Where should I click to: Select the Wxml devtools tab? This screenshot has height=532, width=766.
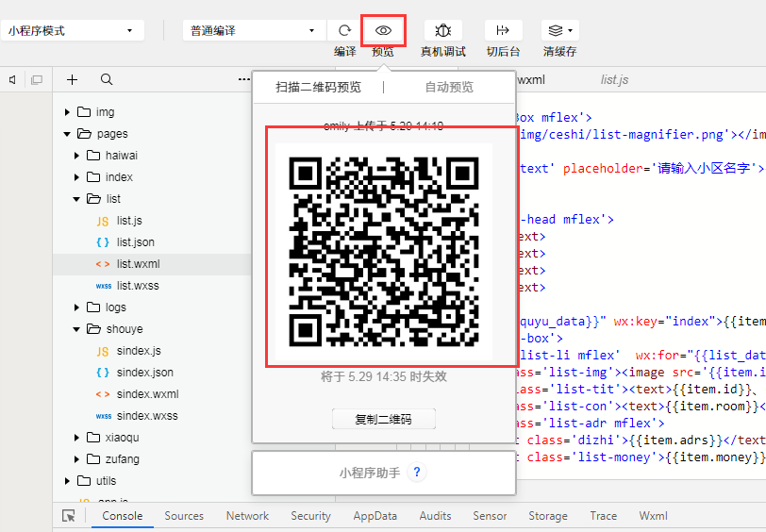tap(653, 516)
